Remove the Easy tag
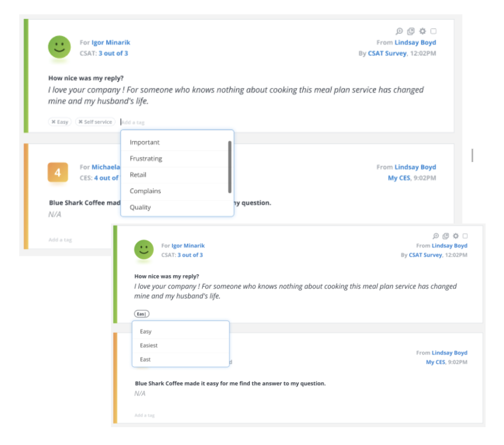Image resolution: width=504 pixels, height=445 pixels. [53, 122]
